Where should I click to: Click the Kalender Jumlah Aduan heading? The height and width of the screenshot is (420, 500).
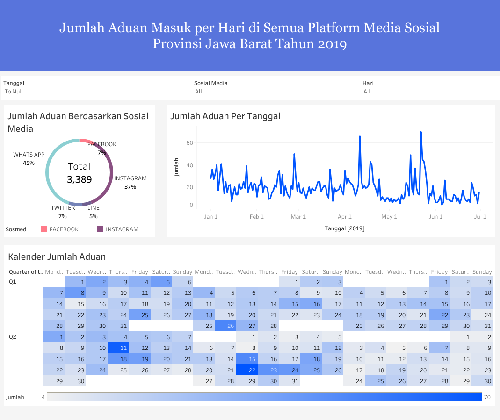click(57, 257)
